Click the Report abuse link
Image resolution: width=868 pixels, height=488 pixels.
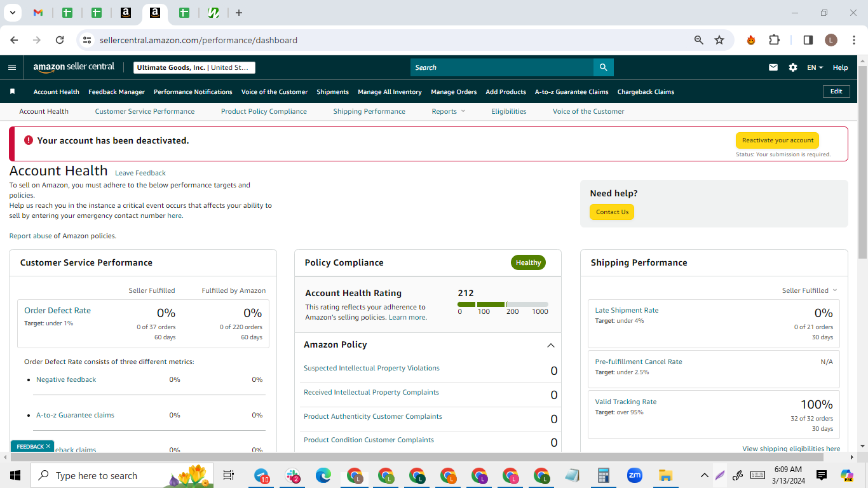[31, 236]
